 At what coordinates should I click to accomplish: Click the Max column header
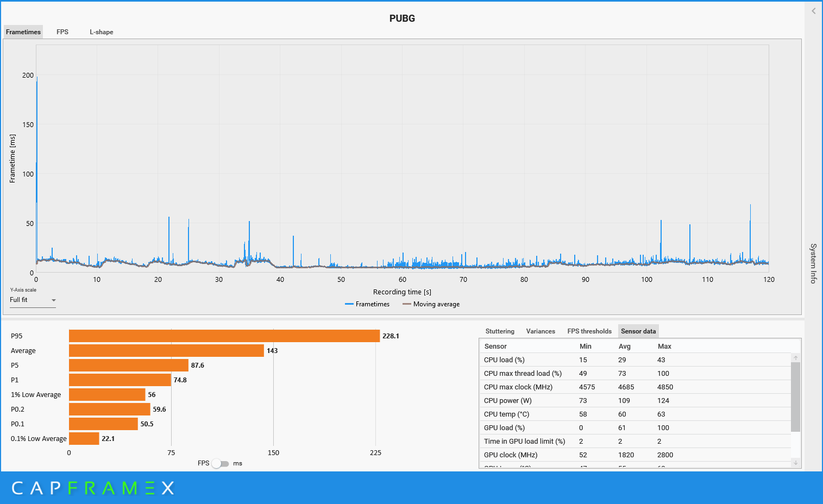coord(664,346)
